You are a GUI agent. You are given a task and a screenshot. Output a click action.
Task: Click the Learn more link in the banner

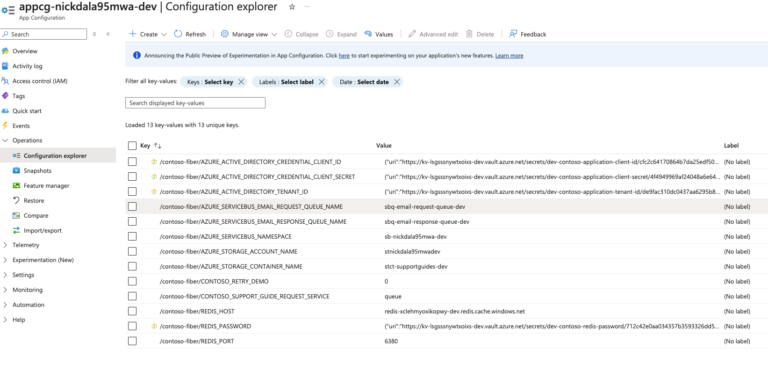[x=509, y=56]
